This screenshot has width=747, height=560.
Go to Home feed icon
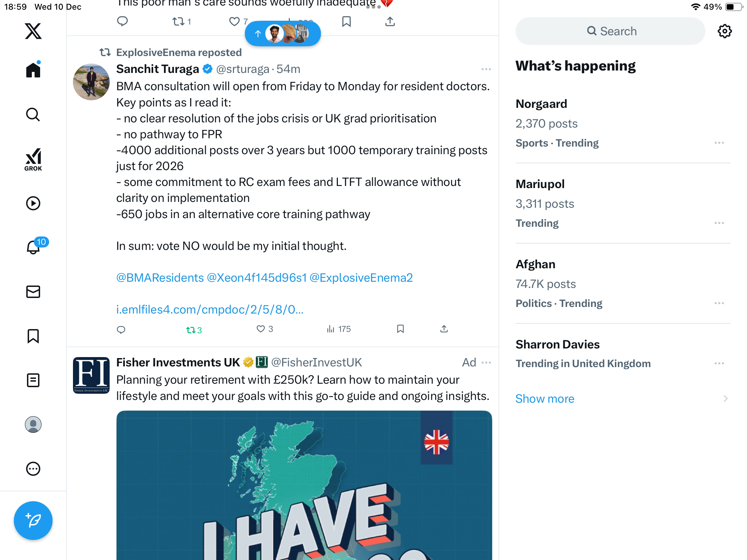(33, 69)
